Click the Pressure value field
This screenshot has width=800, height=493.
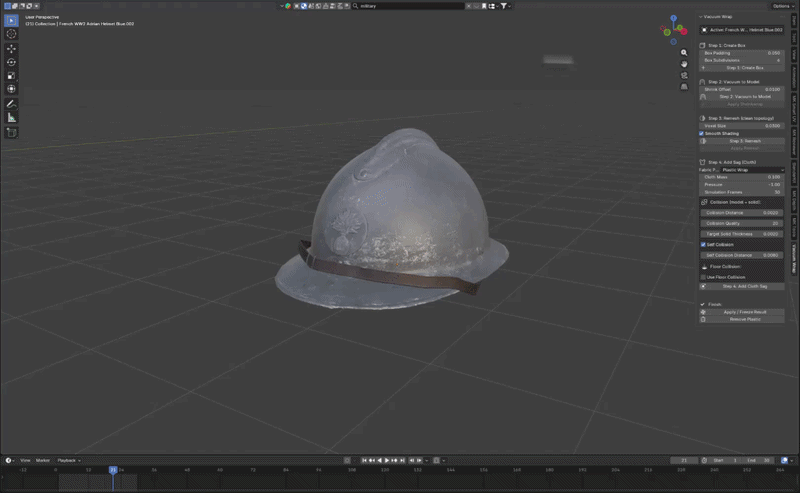coord(741,185)
